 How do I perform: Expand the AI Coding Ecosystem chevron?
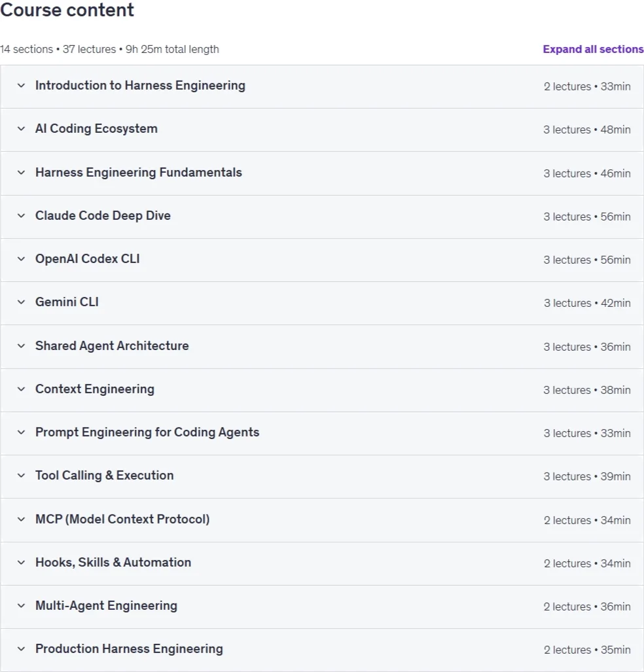tap(21, 128)
